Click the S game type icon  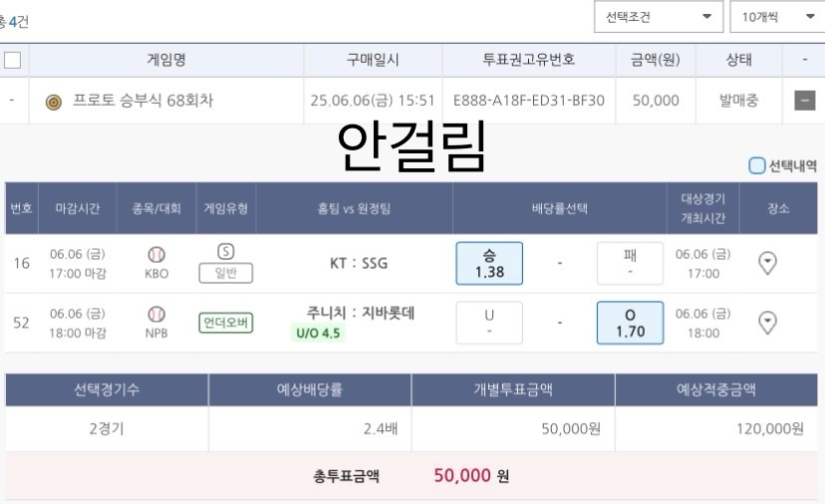[x=225, y=252]
